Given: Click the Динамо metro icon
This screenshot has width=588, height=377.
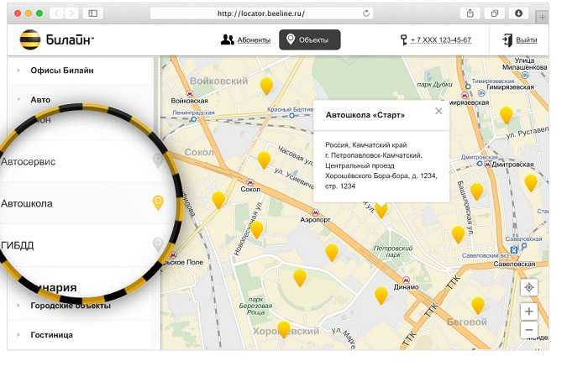Looking at the screenshot, I should [x=406, y=280].
